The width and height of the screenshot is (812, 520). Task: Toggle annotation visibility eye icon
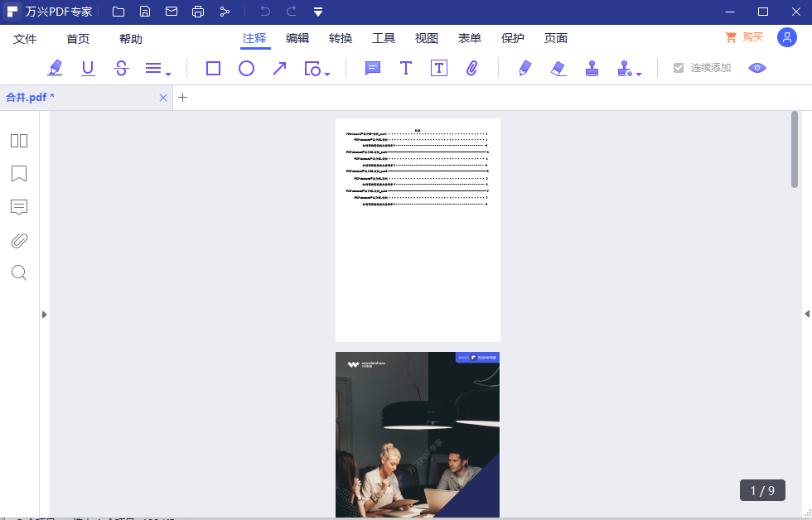[757, 68]
